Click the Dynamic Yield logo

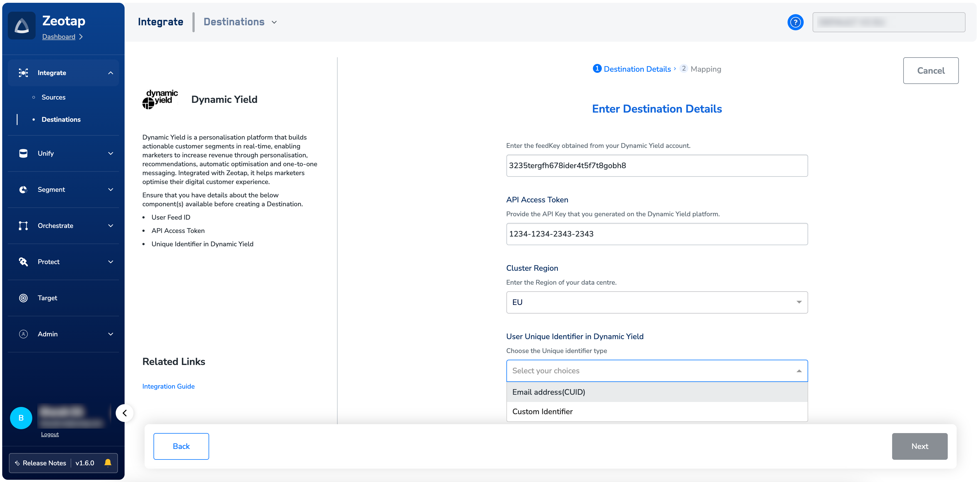click(160, 99)
